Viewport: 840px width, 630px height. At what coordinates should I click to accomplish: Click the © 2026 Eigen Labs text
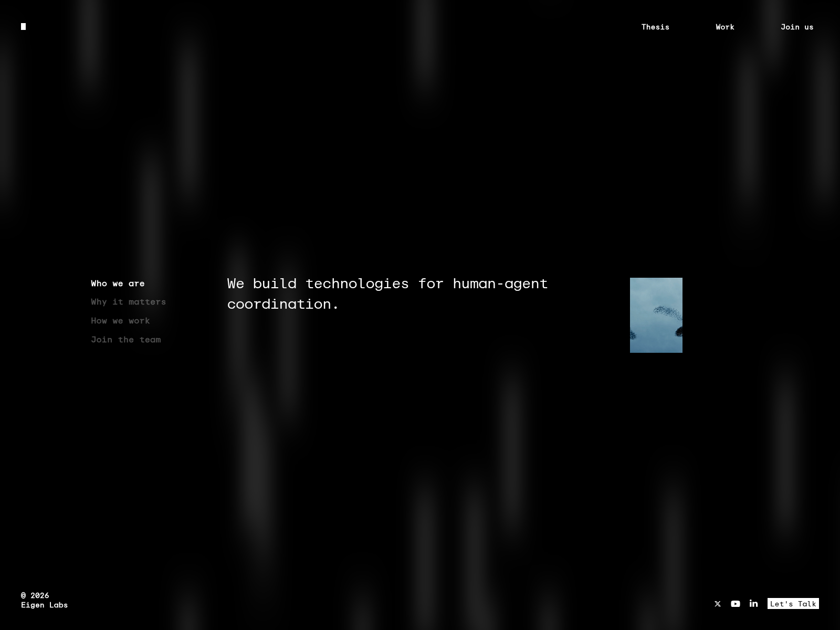click(x=44, y=600)
